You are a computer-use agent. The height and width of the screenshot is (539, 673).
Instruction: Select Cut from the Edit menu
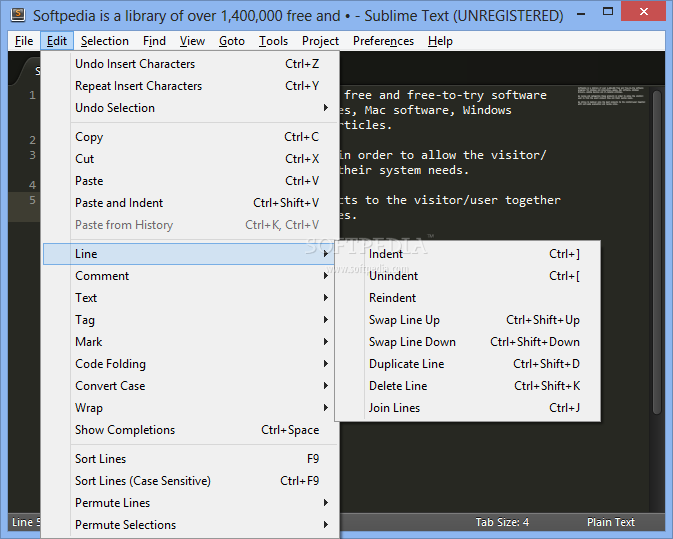pos(191,159)
